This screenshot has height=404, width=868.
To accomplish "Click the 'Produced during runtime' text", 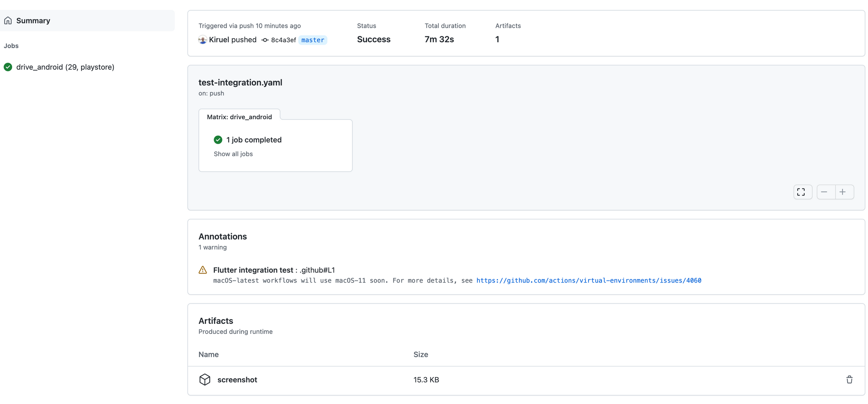I will [236, 332].
